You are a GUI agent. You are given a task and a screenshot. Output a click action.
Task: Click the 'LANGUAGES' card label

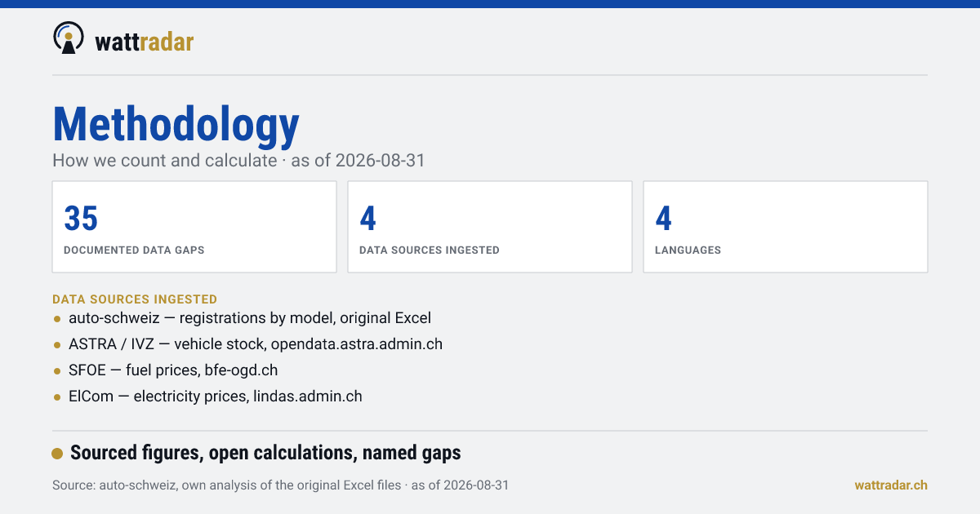pyautogui.click(x=688, y=250)
